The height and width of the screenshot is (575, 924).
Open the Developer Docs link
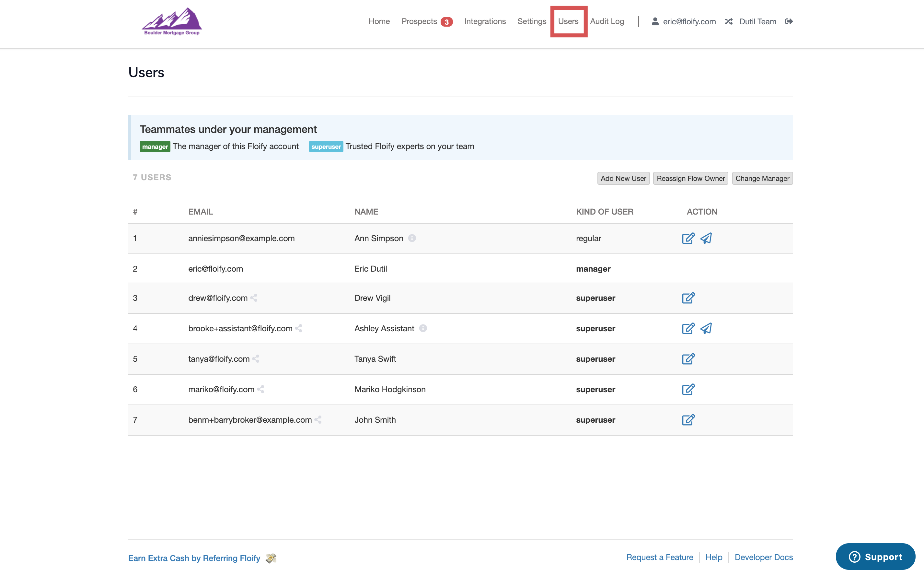click(764, 557)
